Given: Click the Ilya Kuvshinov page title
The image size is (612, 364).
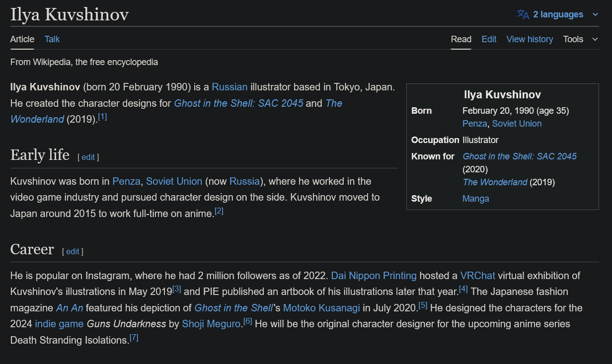Looking at the screenshot, I should [x=70, y=14].
